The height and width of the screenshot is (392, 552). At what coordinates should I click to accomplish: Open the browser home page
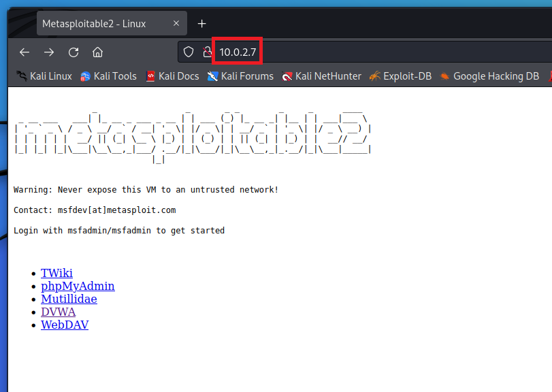[x=97, y=52]
